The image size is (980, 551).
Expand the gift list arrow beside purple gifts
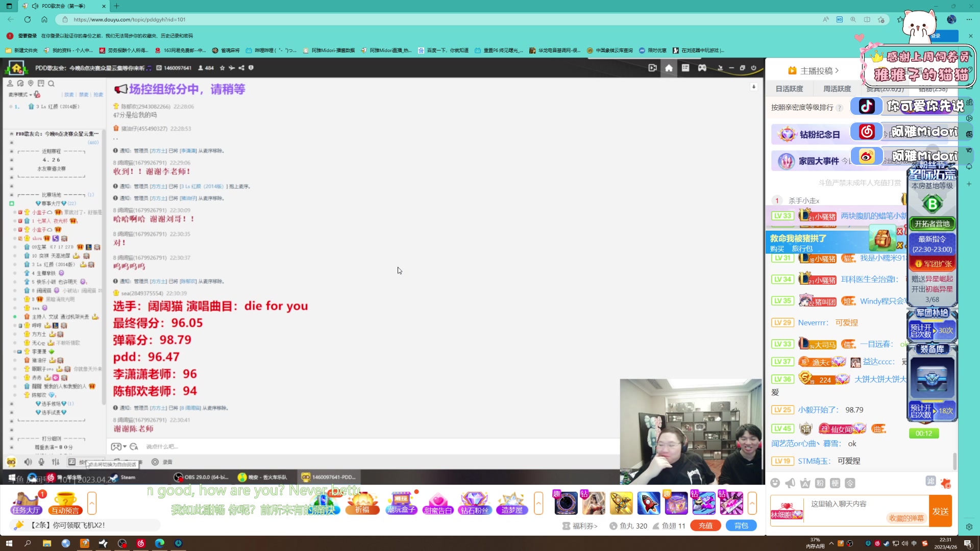click(x=752, y=503)
